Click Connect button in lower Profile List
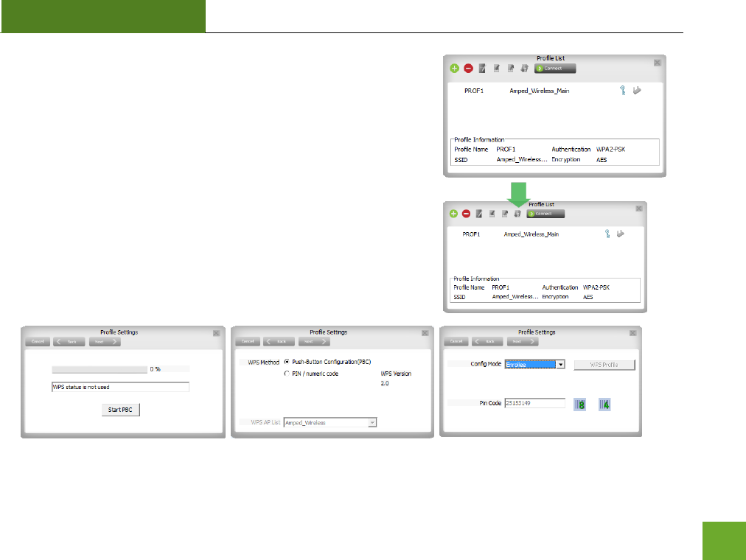The height and width of the screenshot is (560, 746). coord(545,214)
